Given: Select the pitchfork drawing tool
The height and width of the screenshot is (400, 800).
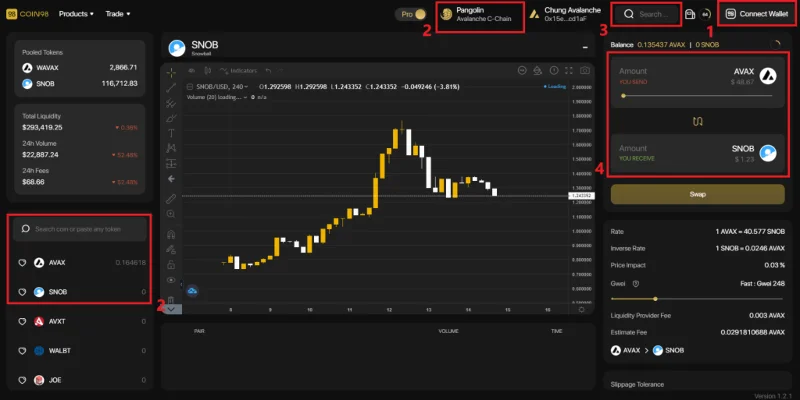Looking at the screenshot, I should click(x=171, y=103).
